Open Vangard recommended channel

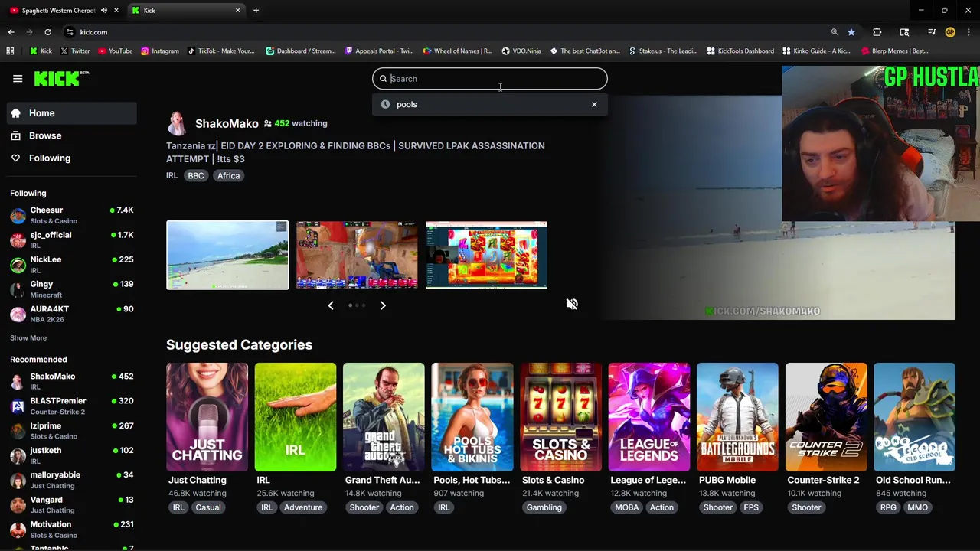[72, 504]
